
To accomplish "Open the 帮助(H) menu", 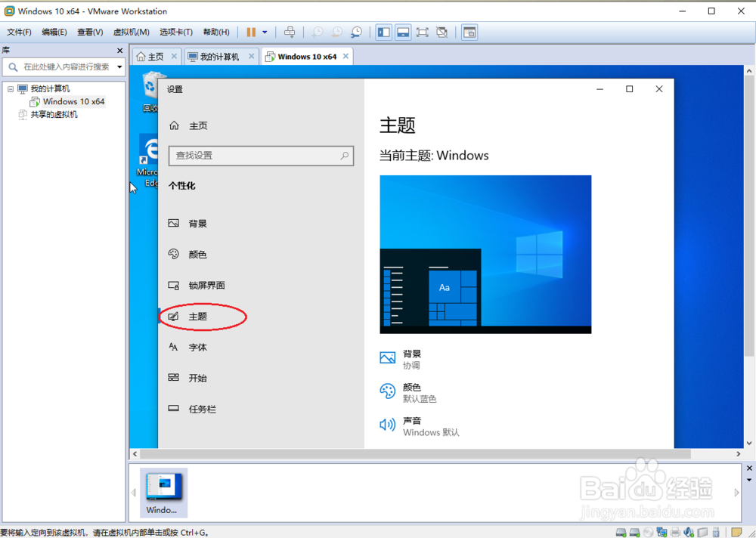I will (x=216, y=32).
